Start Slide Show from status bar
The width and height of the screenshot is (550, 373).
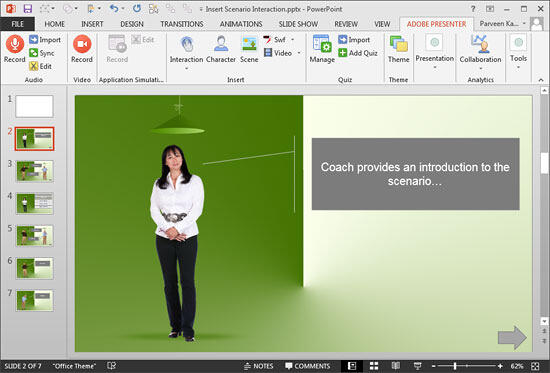[417, 366]
